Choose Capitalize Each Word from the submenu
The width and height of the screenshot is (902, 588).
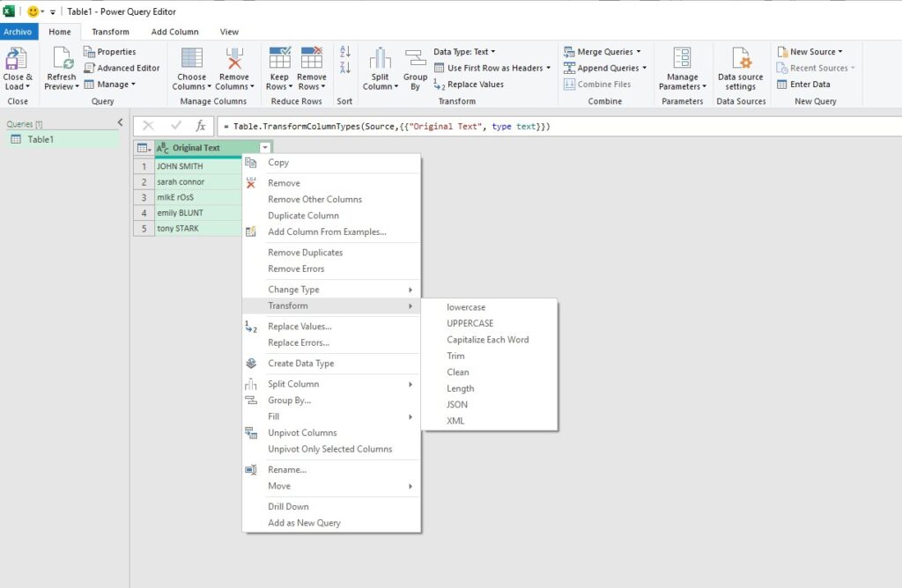tap(487, 339)
